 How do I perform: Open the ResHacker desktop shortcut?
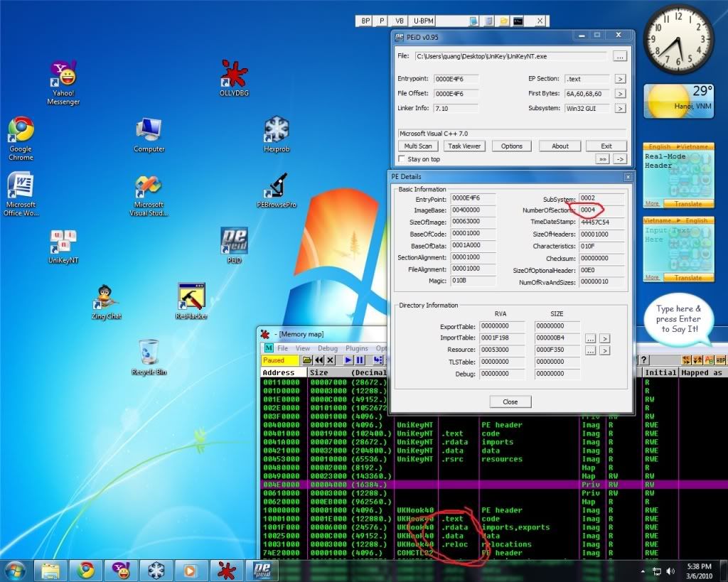pyautogui.click(x=191, y=301)
